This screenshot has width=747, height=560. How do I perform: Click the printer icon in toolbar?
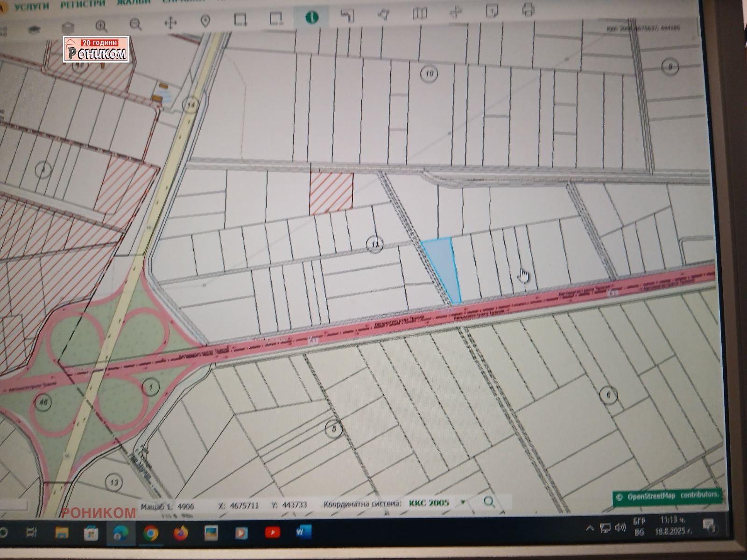click(528, 9)
